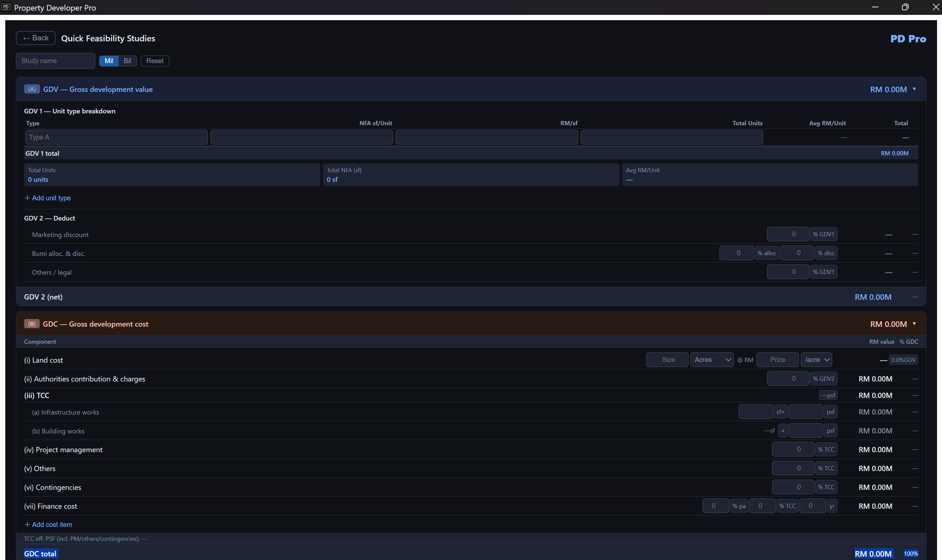Viewport: 942px width, 560px height.
Task: Click Finance cost yr input
Action: [813, 506]
